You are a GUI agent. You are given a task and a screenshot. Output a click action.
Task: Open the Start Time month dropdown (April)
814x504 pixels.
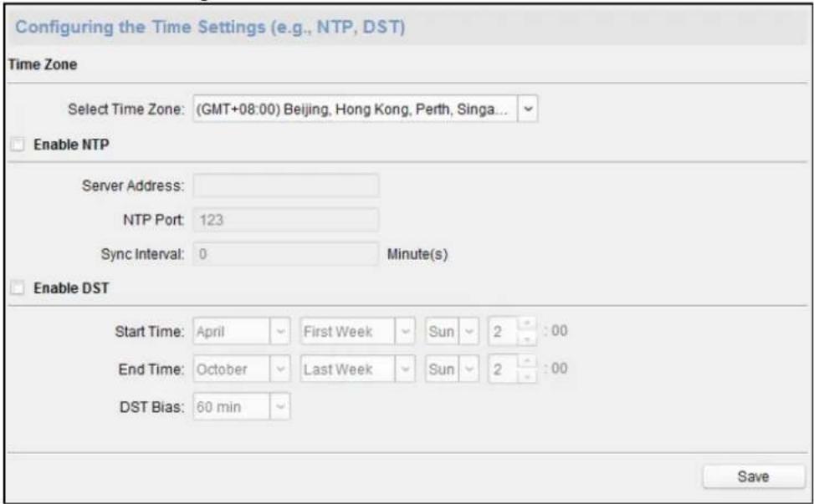point(242,331)
